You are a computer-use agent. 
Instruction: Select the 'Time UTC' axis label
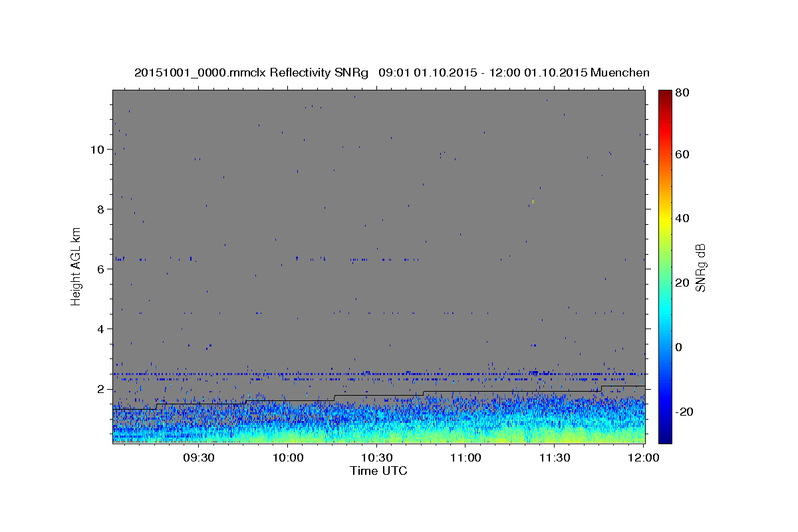point(378,471)
